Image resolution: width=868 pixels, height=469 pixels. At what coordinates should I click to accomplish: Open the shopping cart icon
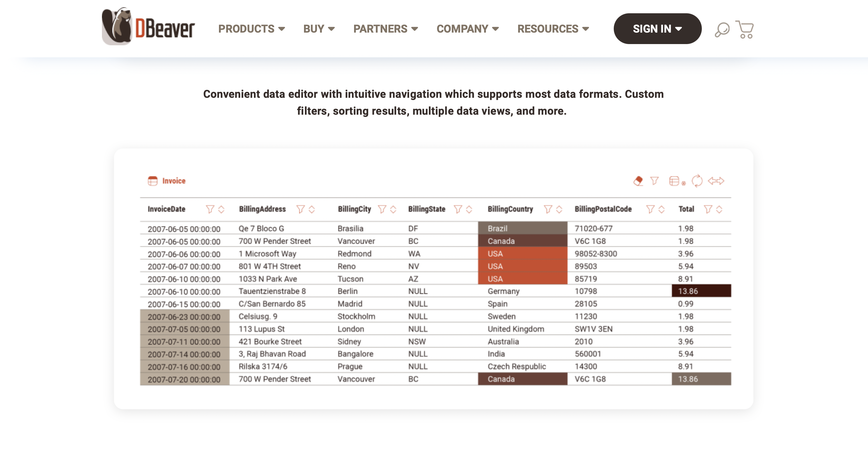(744, 29)
